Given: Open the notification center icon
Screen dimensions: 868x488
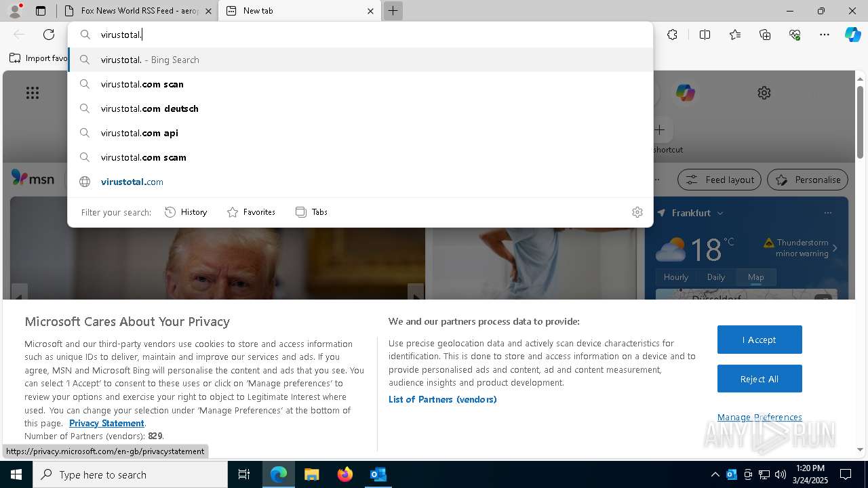Looking at the screenshot, I should pyautogui.click(x=846, y=474).
